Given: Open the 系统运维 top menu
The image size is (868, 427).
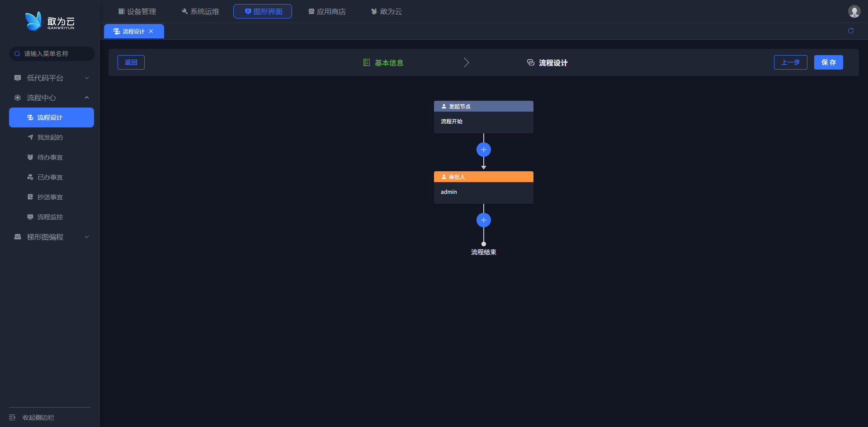Looking at the screenshot, I should [x=200, y=11].
